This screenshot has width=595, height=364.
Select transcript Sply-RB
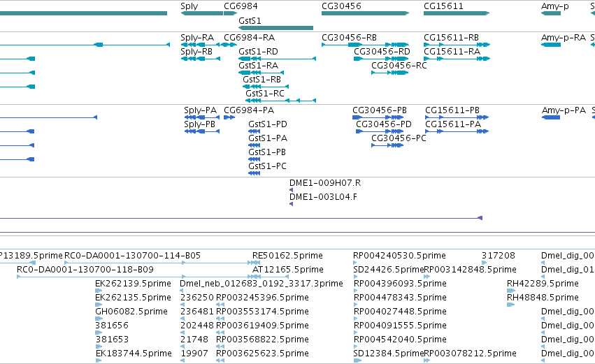tap(196, 52)
